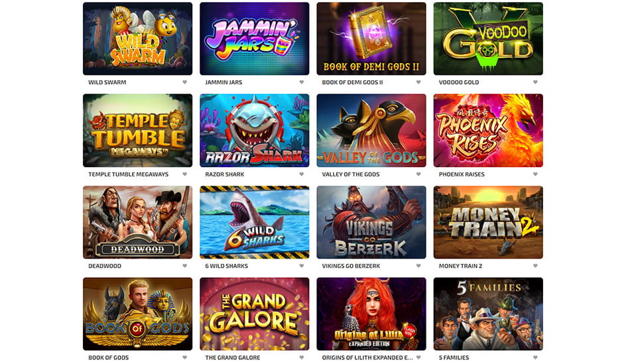The width and height of the screenshot is (630, 364).
Task: Toggle the heart beside Razor Shark
Action: point(302,174)
